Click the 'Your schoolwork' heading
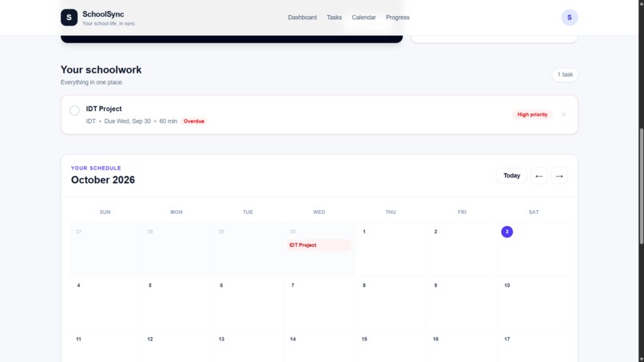The image size is (644, 362). coord(101,70)
